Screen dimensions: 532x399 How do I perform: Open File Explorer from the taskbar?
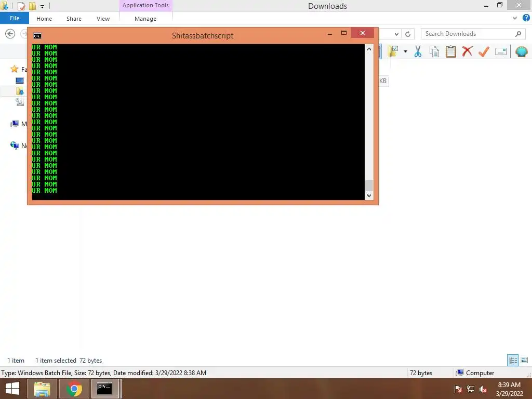pos(42,389)
